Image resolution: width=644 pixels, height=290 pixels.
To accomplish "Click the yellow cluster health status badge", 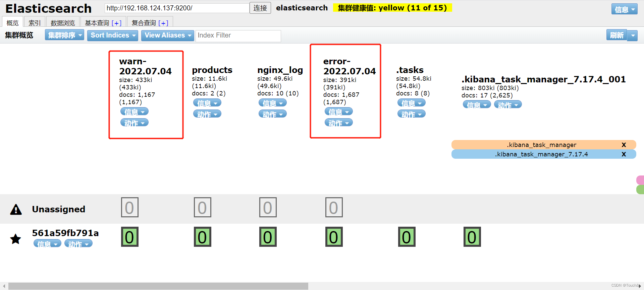I will point(392,8).
